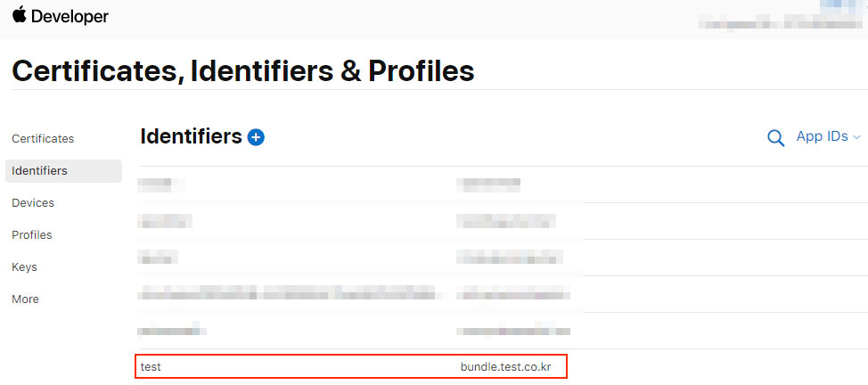This screenshot has width=868, height=385.
Task: Click the Apple logo icon
Action: (x=19, y=15)
